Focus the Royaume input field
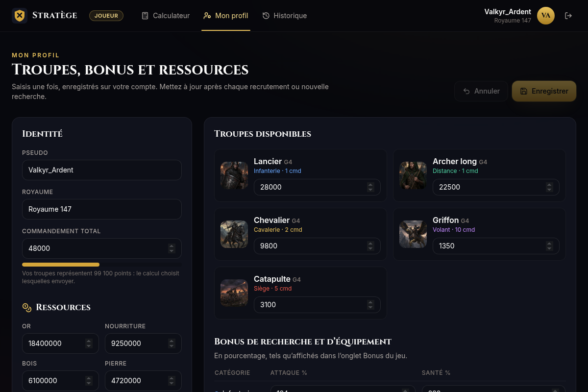The image size is (588, 392). [102, 209]
